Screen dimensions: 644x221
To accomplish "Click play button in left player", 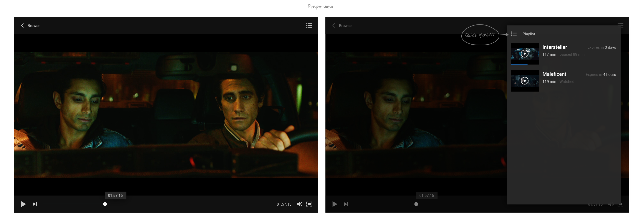I will pos(23,204).
